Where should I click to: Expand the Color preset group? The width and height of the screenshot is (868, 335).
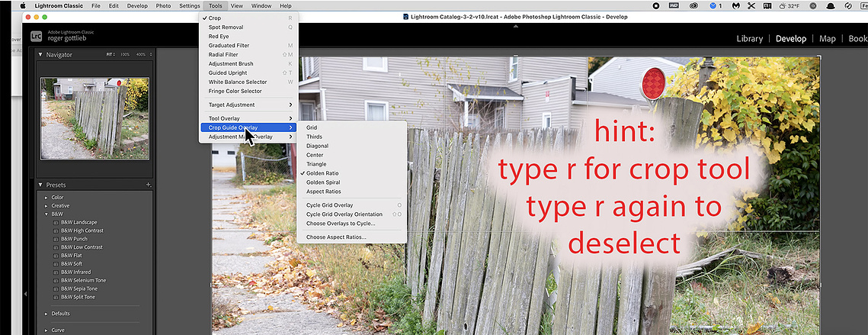46,198
